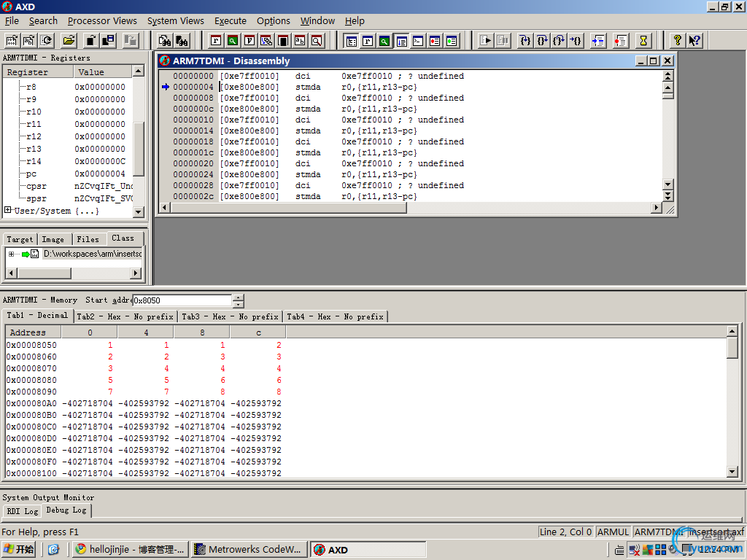Screen dimensions: 747x560
Task: Click the first binoculars search icon
Action: click(x=165, y=41)
